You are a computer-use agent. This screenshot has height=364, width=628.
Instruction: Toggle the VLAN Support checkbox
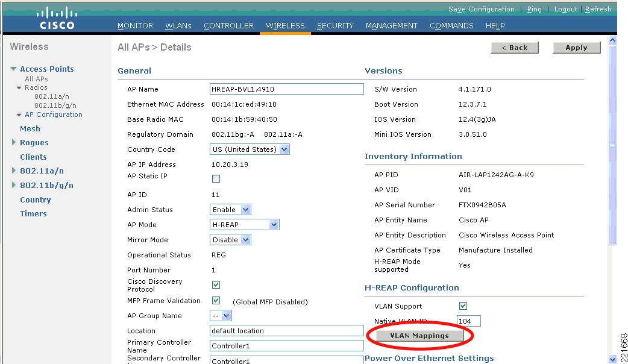point(463,306)
